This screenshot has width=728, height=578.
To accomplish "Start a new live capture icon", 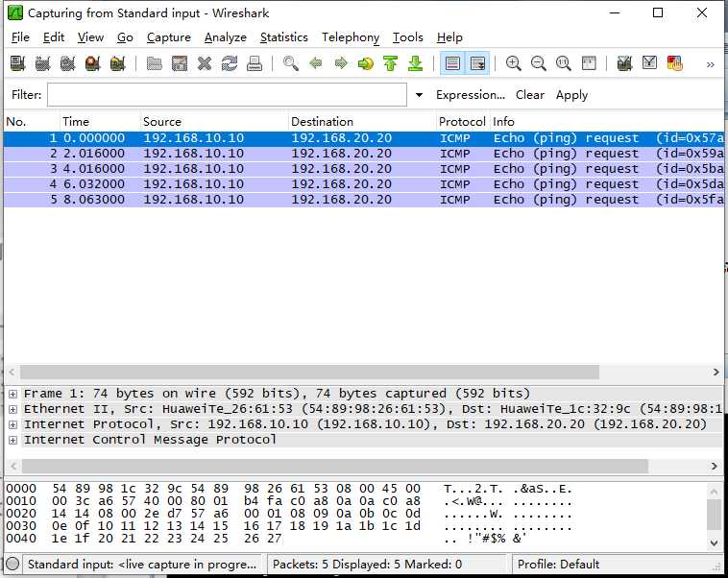I will click(68, 63).
